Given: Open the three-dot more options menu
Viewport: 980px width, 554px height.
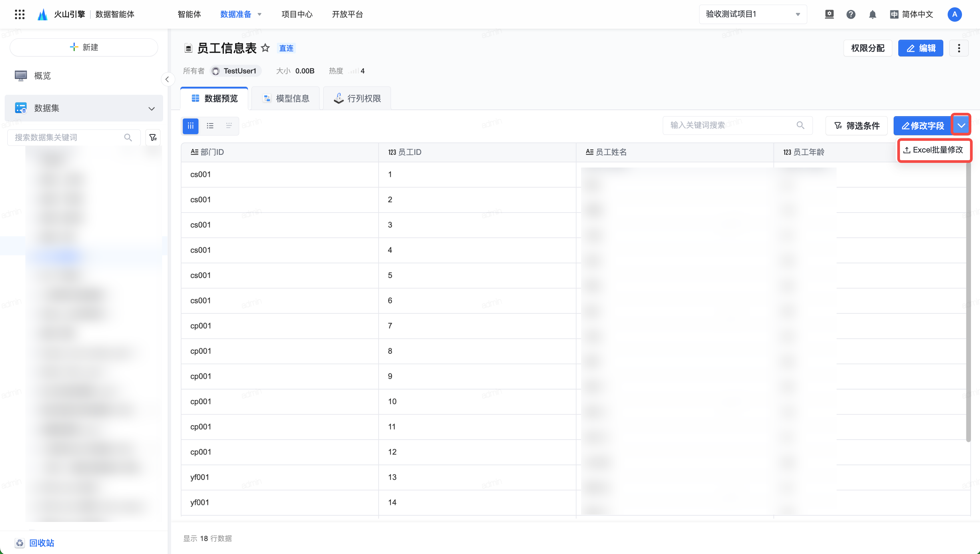Looking at the screenshot, I should click(x=959, y=48).
